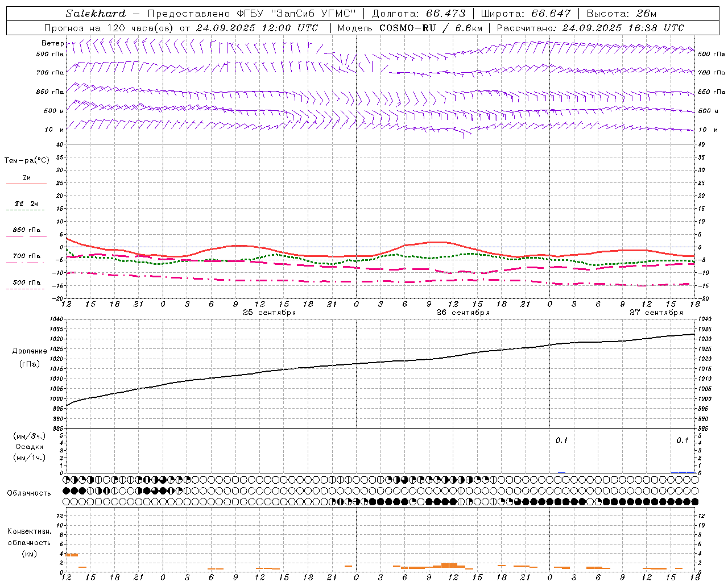
Task: Click the "(мм/3ч.)" precipitation unit label
Action: [30, 436]
